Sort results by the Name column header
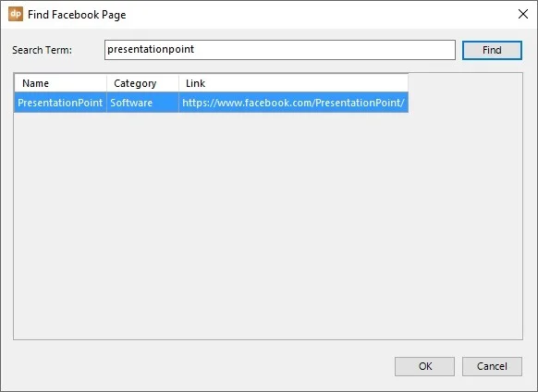538x392 pixels. 60,83
